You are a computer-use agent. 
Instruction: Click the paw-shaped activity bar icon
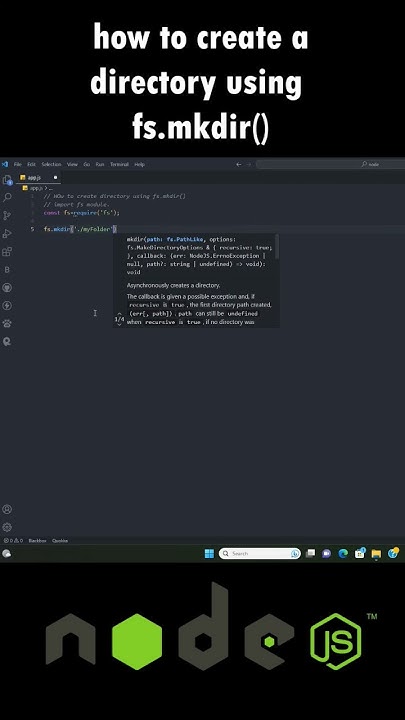[7, 323]
